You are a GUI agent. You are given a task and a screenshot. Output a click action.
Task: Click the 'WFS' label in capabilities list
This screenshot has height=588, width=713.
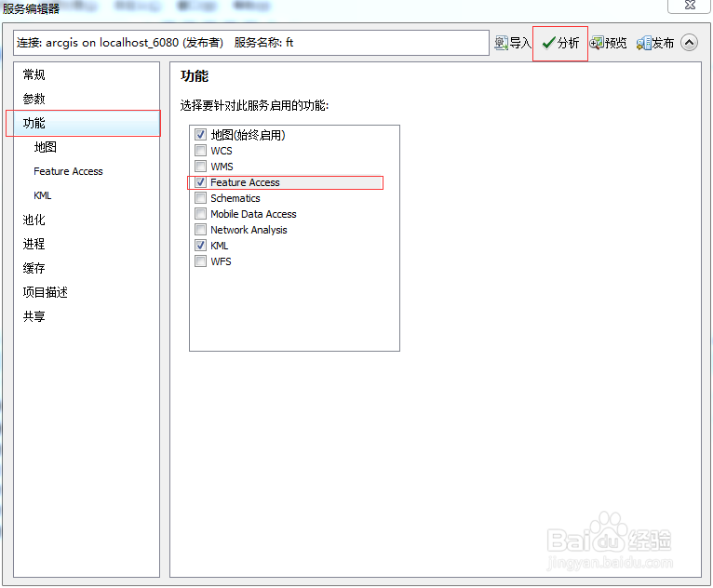(x=221, y=261)
